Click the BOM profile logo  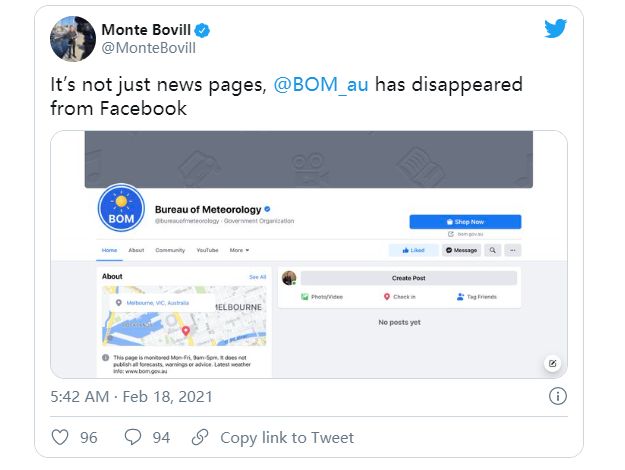(120, 210)
